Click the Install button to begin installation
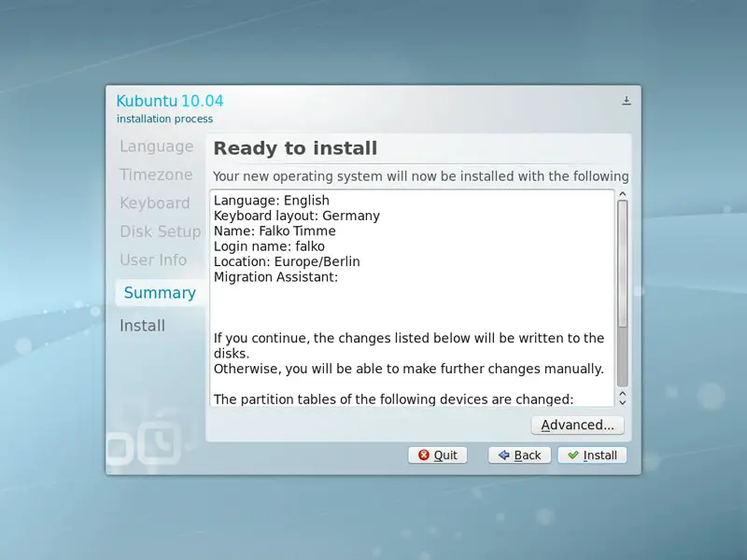The width and height of the screenshot is (747, 560). coord(592,455)
